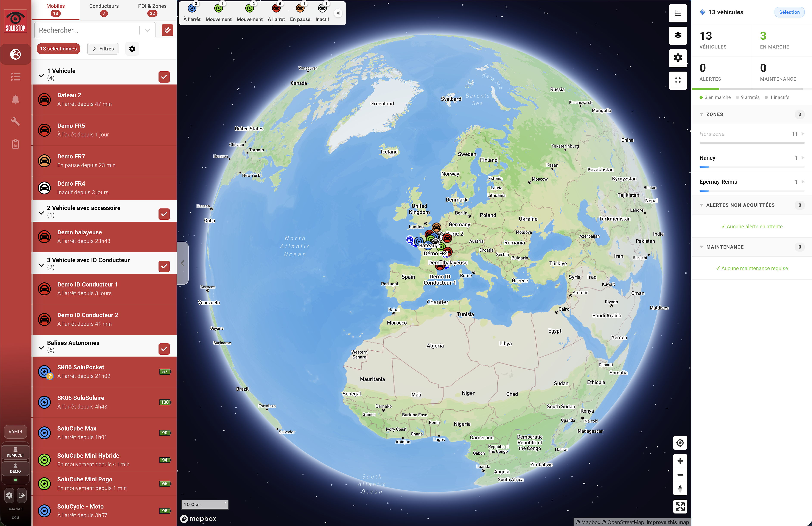Select Demo balayeuse in the list

[x=104, y=237]
